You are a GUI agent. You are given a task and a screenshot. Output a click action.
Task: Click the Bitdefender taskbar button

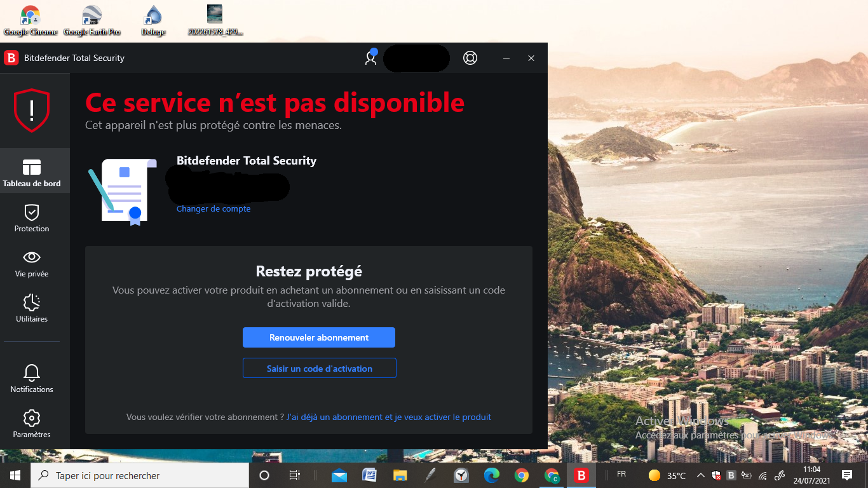pyautogui.click(x=581, y=475)
